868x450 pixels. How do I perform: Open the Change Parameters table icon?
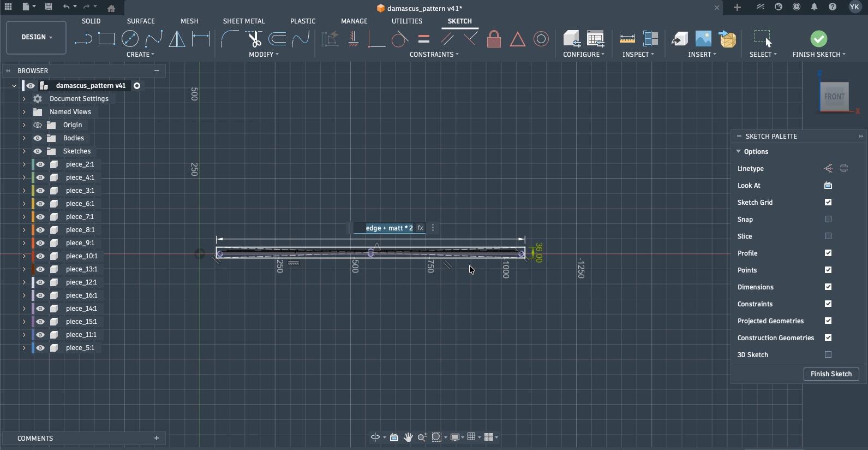[596, 39]
